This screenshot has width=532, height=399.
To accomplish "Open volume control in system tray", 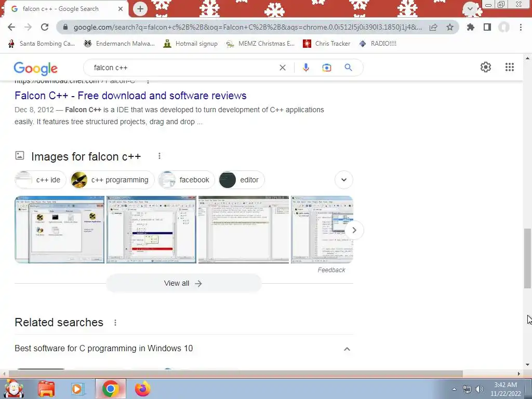I will (x=480, y=389).
